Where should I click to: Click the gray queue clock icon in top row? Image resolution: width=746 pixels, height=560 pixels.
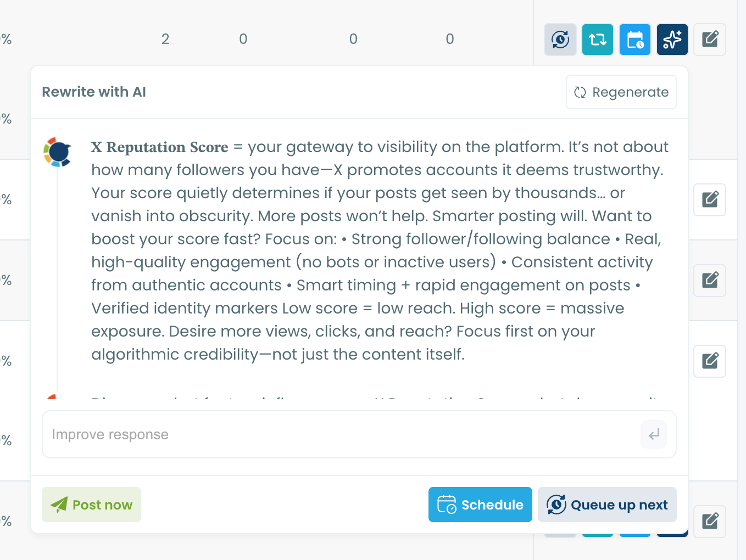coord(560,40)
